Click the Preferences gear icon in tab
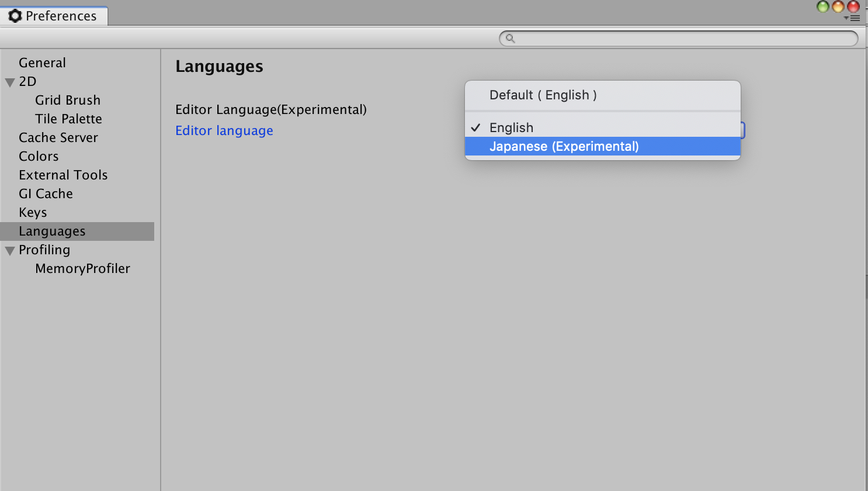The width and height of the screenshot is (868, 491). pos(15,16)
